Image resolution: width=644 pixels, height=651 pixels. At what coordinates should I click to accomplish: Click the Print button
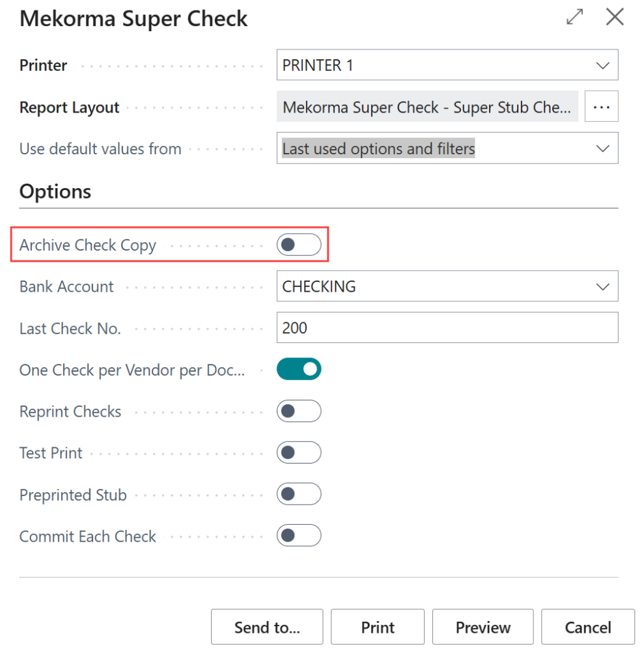tap(378, 627)
